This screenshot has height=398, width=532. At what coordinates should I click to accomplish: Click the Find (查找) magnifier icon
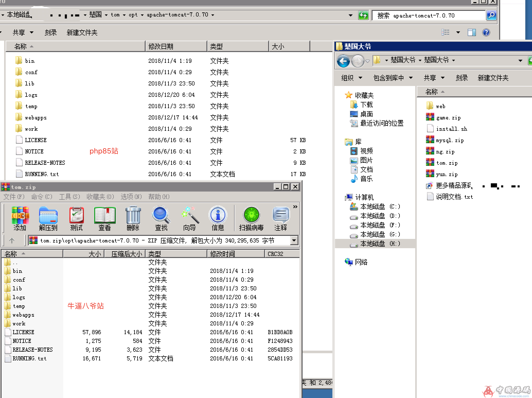tap(161, 218)
